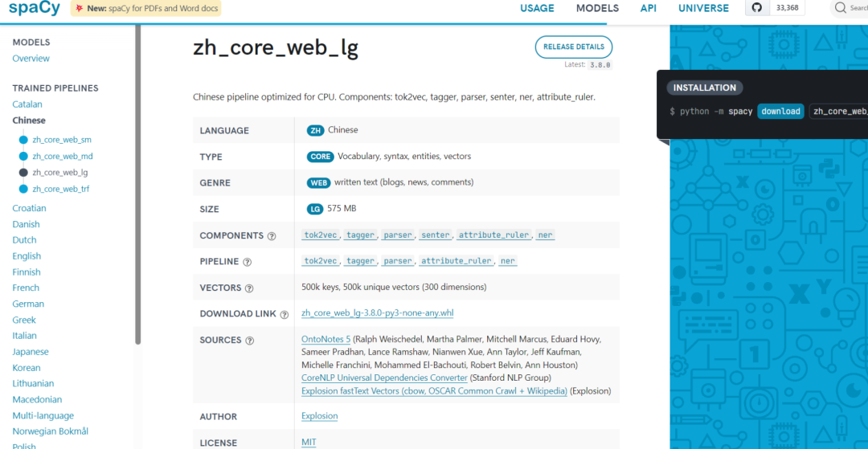Select zh_core_web_lg in sidebar
Image resolution: width=868 pixels, height=449 pixels.
60,173
